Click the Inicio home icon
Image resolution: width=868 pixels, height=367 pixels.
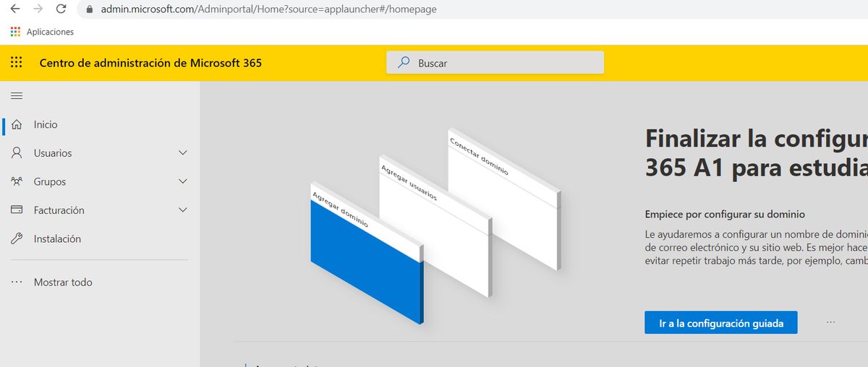17,124
